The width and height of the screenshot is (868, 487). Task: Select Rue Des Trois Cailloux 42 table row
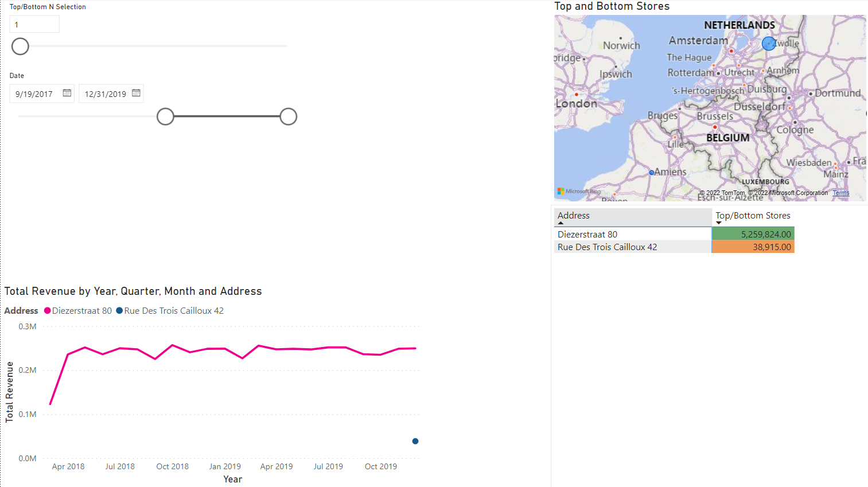(674, 247)
